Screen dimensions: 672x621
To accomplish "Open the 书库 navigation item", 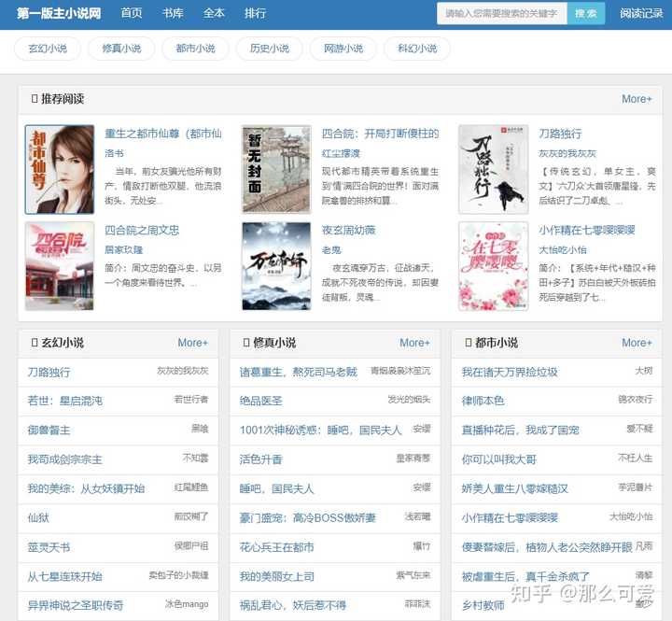I will pyautogui.click(x=173, y=13).
